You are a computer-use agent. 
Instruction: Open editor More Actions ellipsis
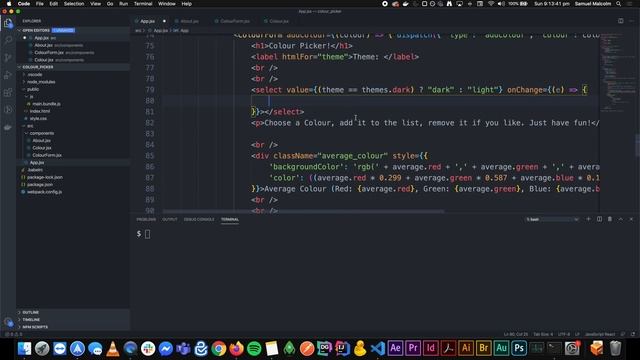(631, 21)
